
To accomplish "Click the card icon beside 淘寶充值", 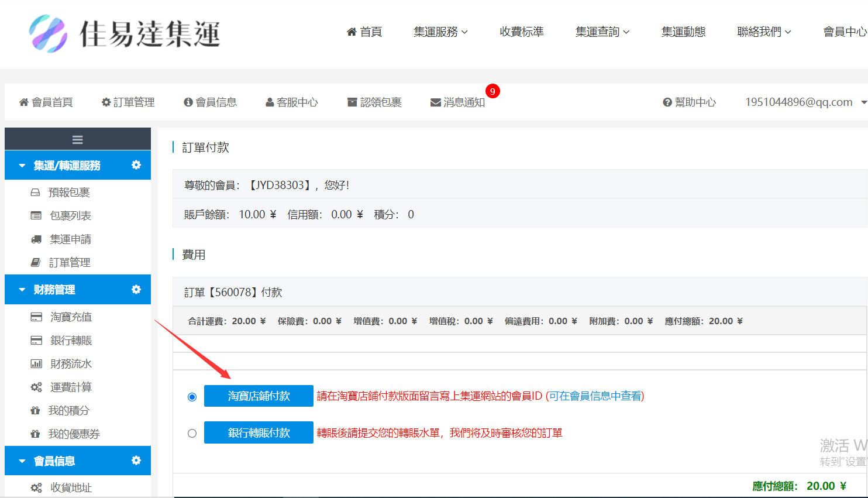I will [x=36, y=317].
